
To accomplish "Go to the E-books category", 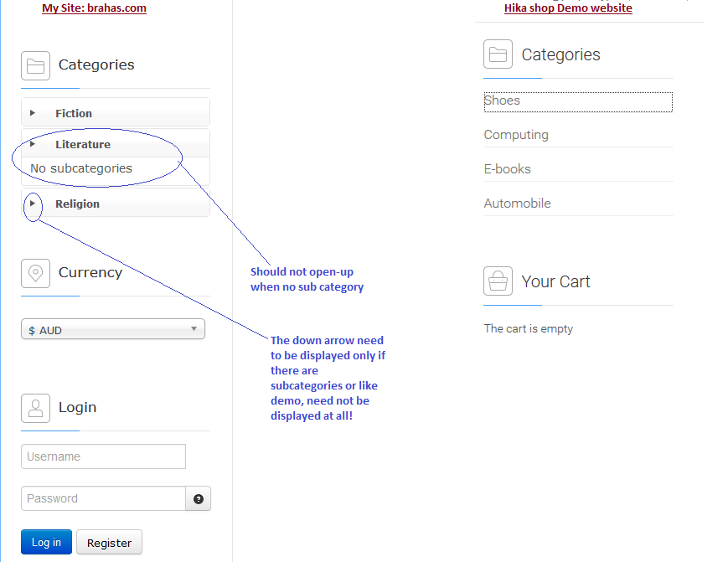I will (508, 169).
